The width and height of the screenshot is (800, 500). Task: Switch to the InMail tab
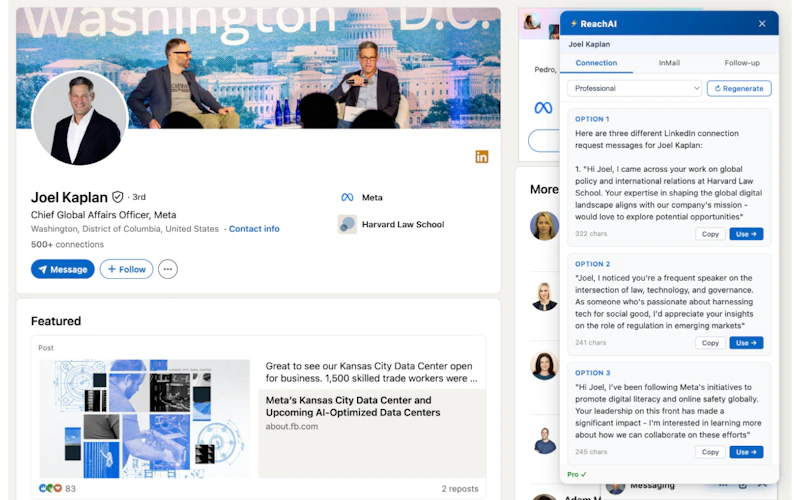tap(669, 63)
